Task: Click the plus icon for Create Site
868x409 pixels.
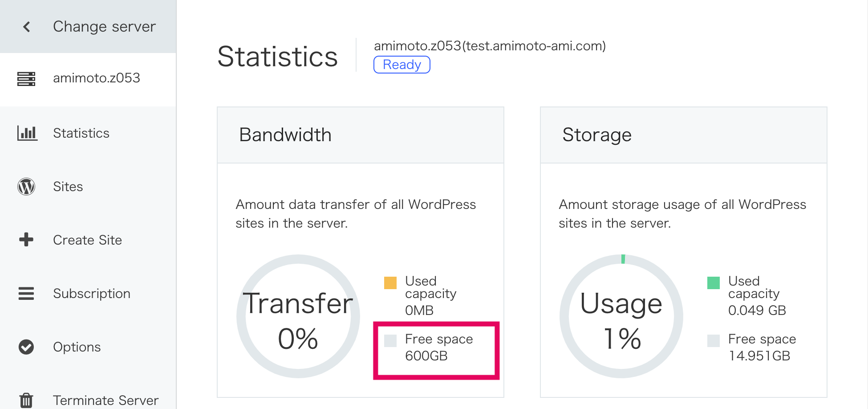Action: pos(26,240)
